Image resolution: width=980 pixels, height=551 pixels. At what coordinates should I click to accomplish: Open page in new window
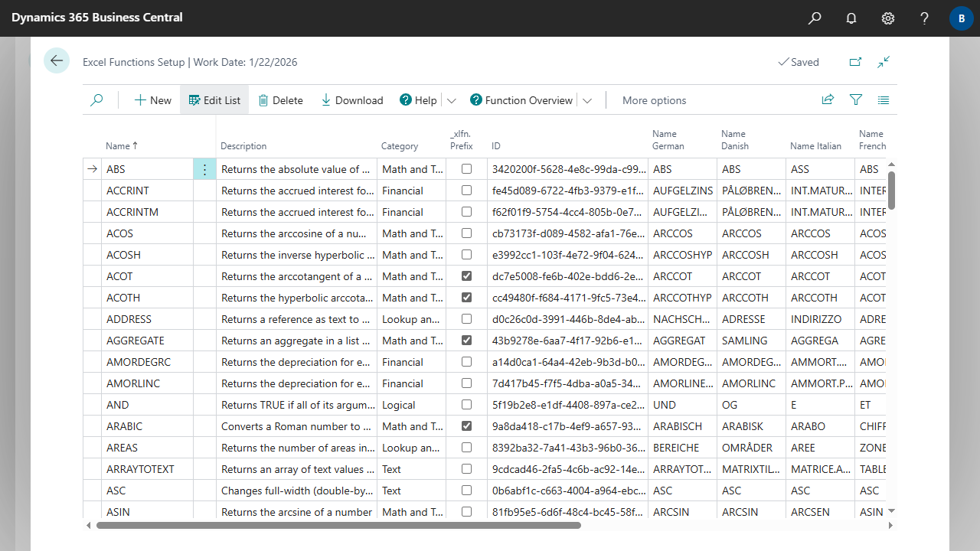[855, 62]
